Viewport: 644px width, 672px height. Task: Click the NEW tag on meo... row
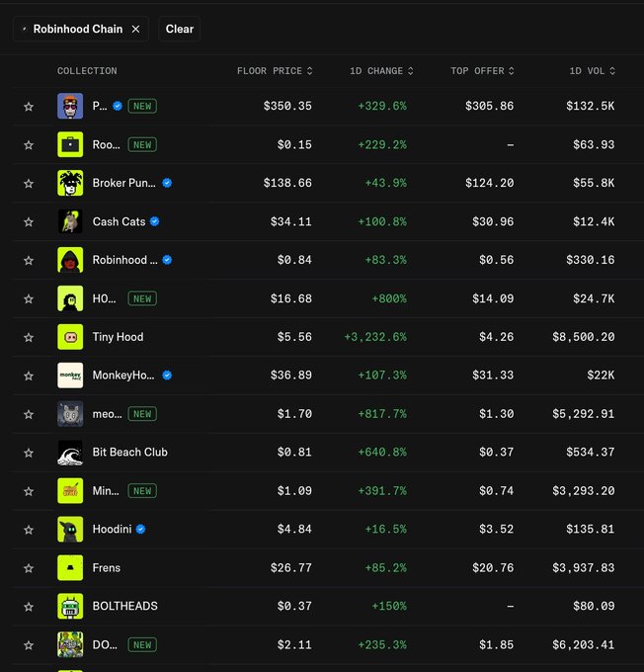142,413
